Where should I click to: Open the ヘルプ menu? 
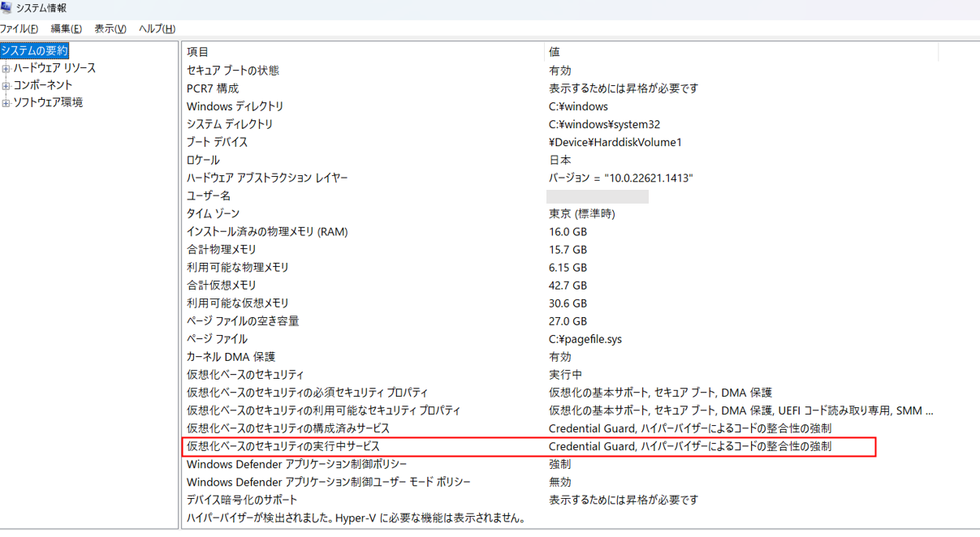(157, 28)
